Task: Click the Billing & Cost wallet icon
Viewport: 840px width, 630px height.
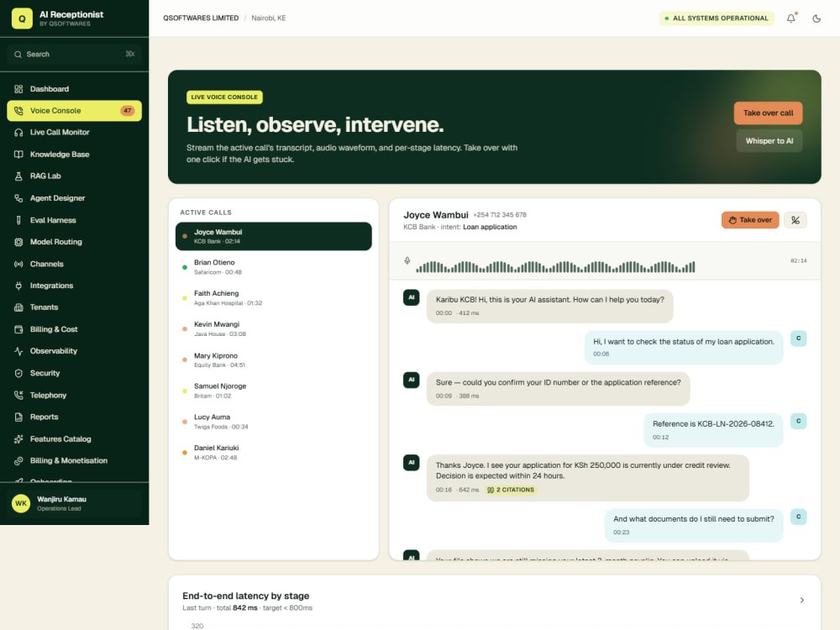Action: 18,329
